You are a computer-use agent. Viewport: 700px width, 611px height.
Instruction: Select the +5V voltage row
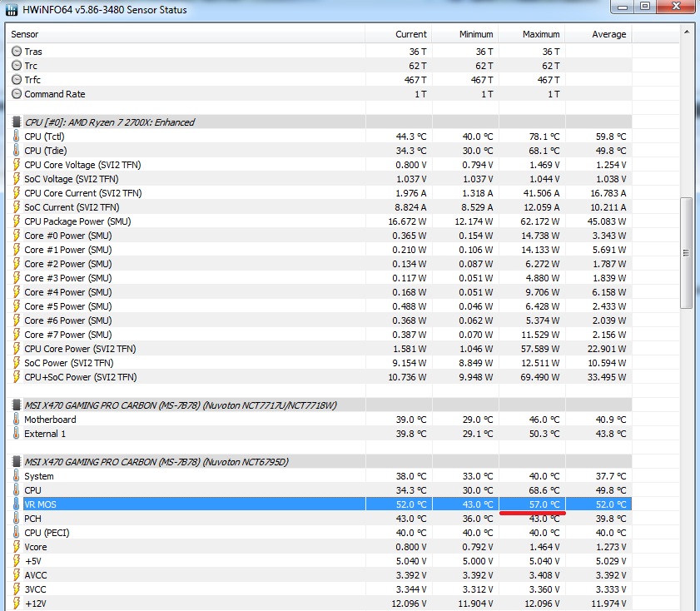pos(319,561)
